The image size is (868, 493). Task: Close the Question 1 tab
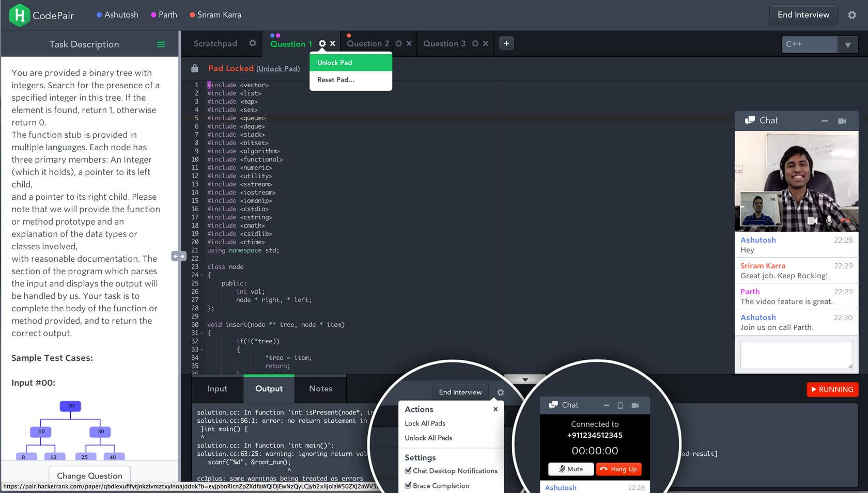point(333,44)
